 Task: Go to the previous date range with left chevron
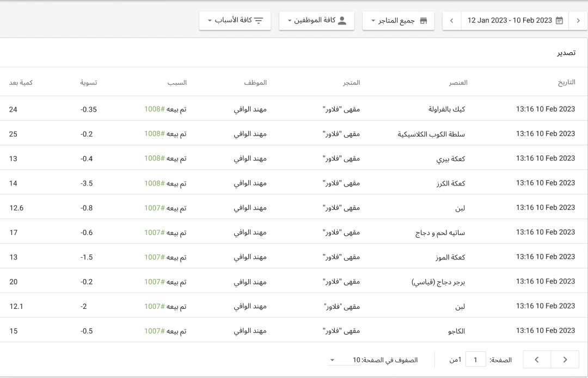(x=451, y=20)
